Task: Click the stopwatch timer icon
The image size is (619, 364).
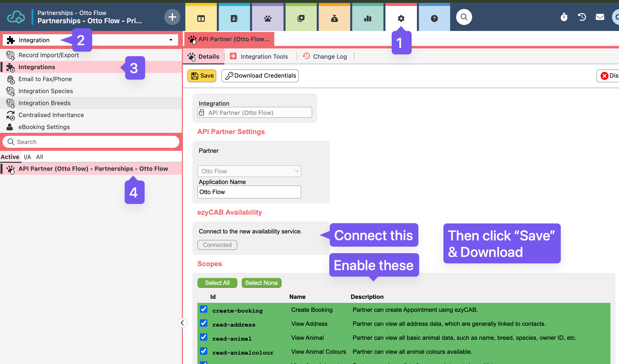Action: (564, 17)
